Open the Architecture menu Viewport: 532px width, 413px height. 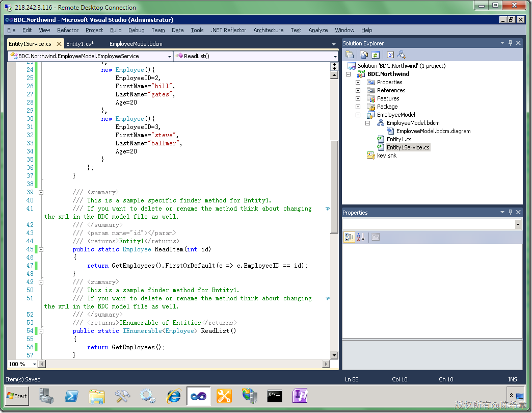coord(269,30)
